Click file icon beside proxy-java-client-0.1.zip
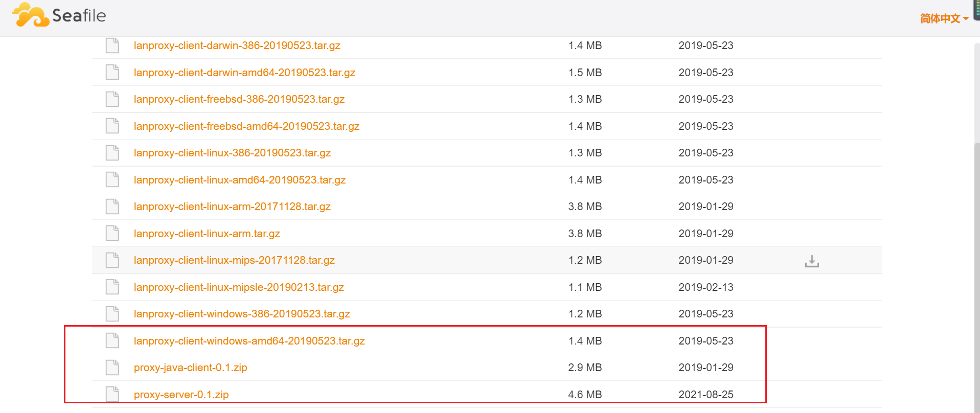The width and height of the screenshot is (980, 413). pos(112,368)
